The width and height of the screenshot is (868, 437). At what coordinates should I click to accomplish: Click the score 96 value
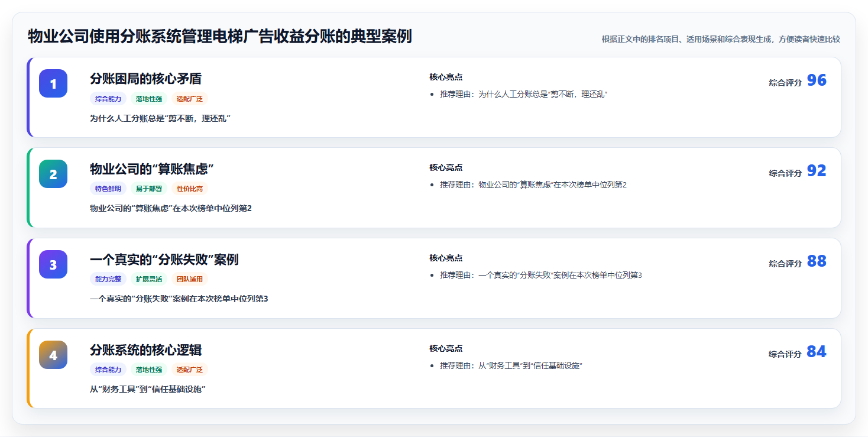tap(817, 80)
